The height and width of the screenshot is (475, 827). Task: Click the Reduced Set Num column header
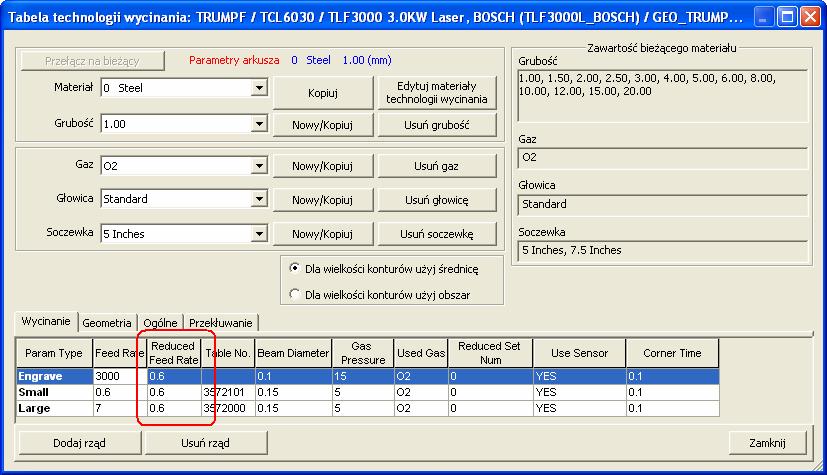tap(490, 353)
